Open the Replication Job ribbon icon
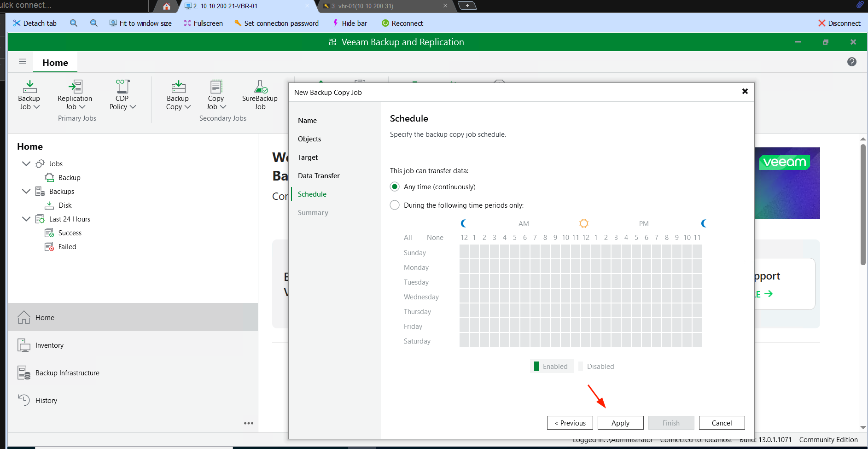The width and height of the screenshot is (868, 449). pos(75,87)
